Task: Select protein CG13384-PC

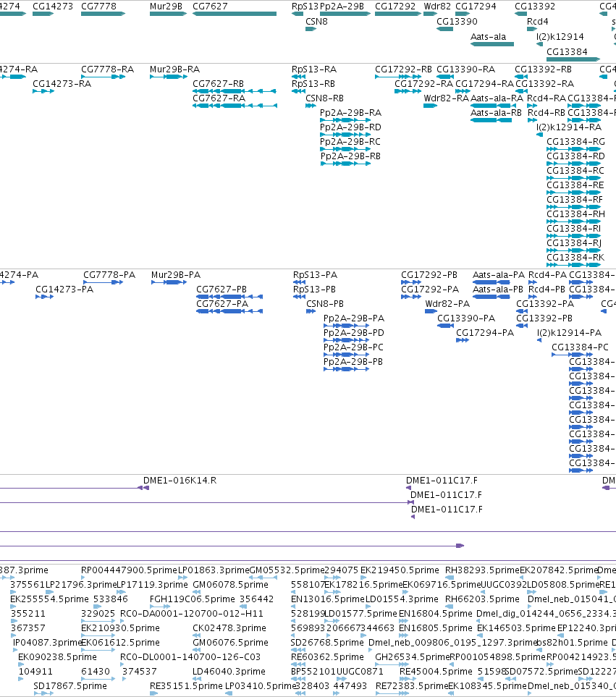Action: pyautogui.click(x=580, y=347)
